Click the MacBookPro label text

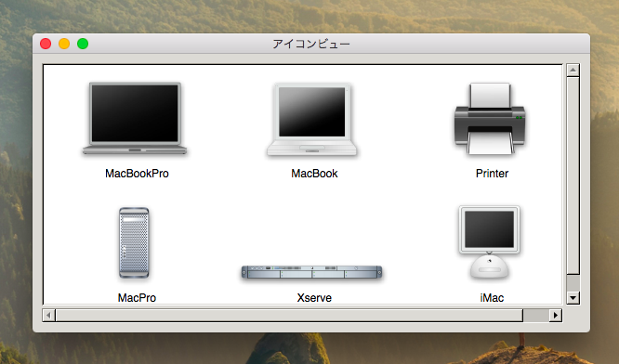pyautogui.click(x=137, y=174)
